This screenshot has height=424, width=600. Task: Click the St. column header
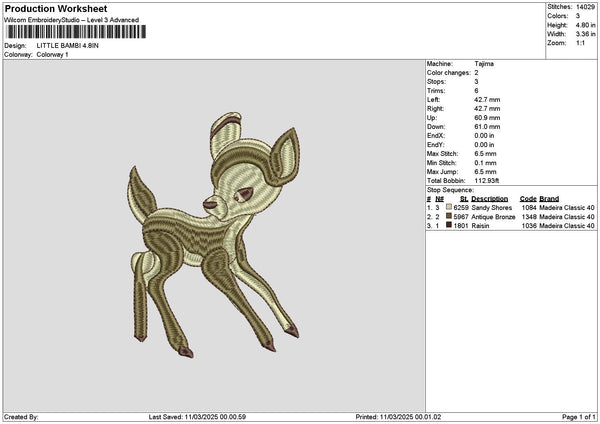(463, 198)
